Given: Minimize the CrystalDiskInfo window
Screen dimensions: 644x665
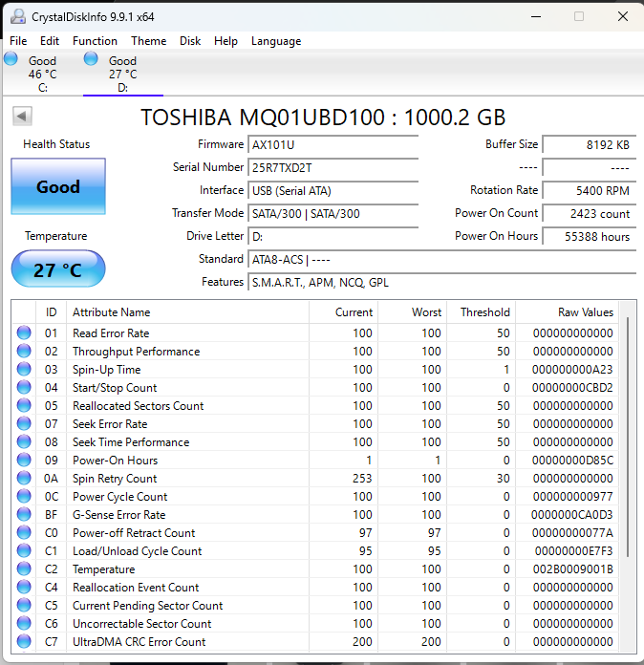Looking at the screenshot, I should tap(536, 16).
